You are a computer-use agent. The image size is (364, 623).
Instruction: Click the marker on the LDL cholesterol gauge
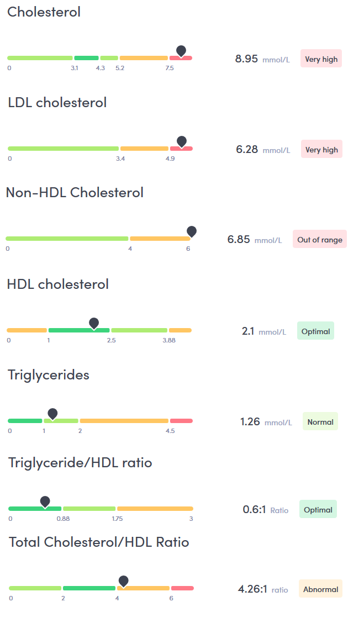tap(182, 141)
